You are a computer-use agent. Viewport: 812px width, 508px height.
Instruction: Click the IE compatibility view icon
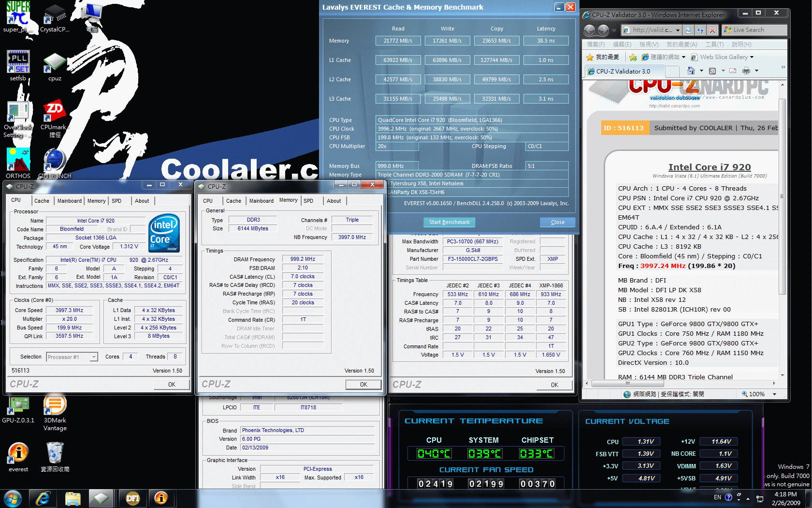(689, 30)
